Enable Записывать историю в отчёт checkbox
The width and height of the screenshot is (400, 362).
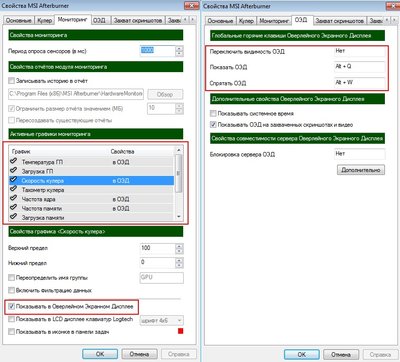tap(12, 81)
